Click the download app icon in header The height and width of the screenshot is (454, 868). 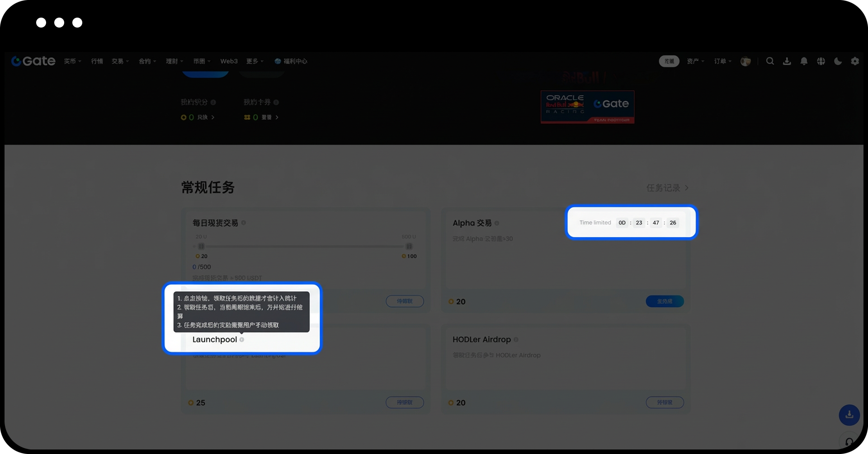tap(787, 61)
